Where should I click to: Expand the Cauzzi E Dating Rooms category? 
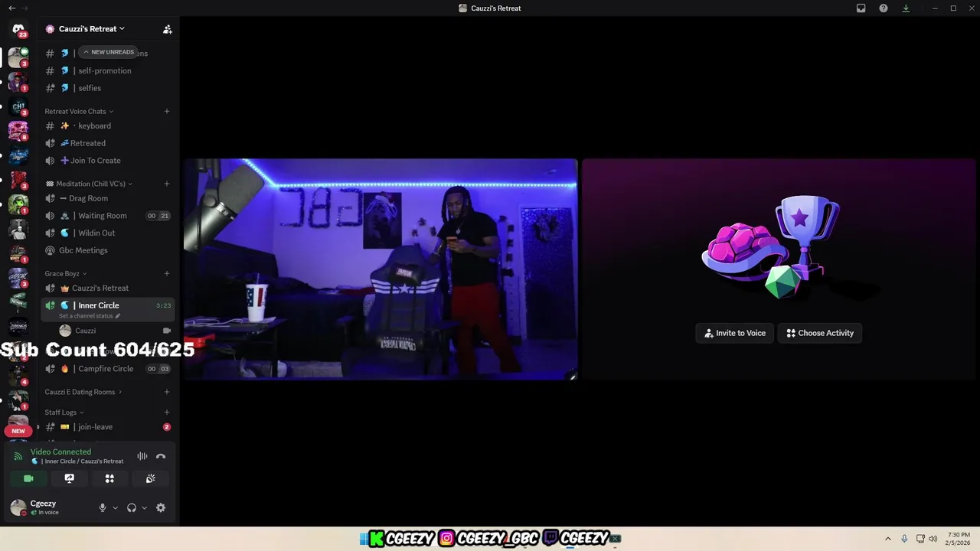click(x=83, y=392)
